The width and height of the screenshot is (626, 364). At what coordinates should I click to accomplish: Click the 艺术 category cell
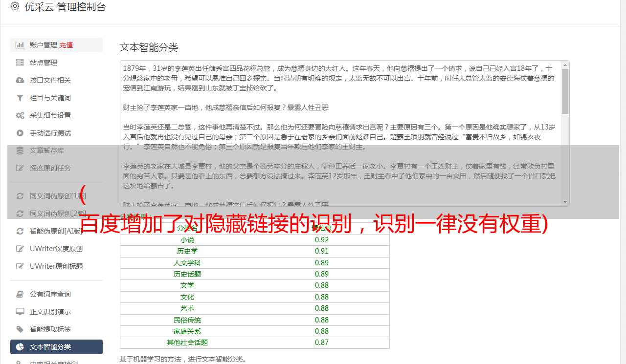tap(187, 308)
